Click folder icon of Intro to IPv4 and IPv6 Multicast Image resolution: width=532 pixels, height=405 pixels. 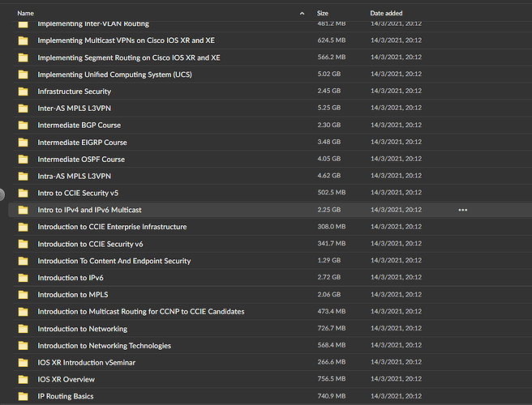click(x=23, y=210)
